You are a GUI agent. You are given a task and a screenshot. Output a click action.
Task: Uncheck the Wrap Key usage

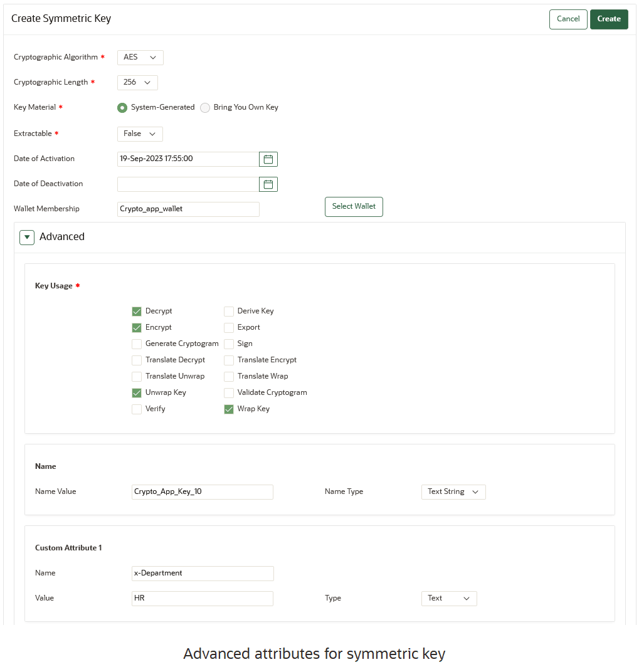pyautogui.click(x=229, y=409)
